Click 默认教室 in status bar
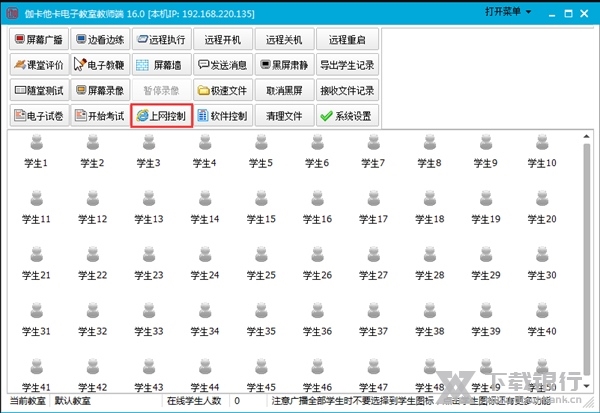The image size is (600, 413). (x=72, y=401)
